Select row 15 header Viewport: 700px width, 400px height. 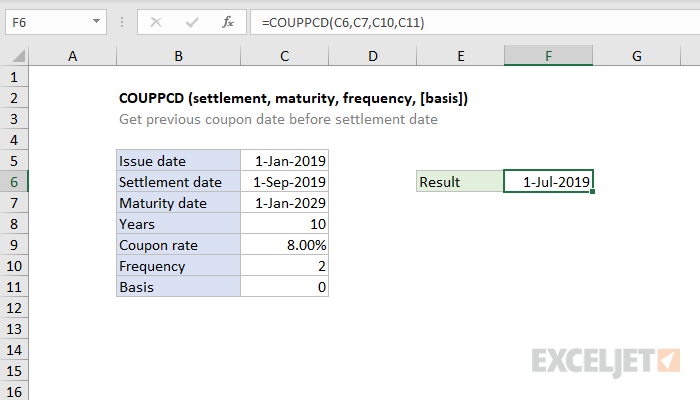[x=14, y=371]
